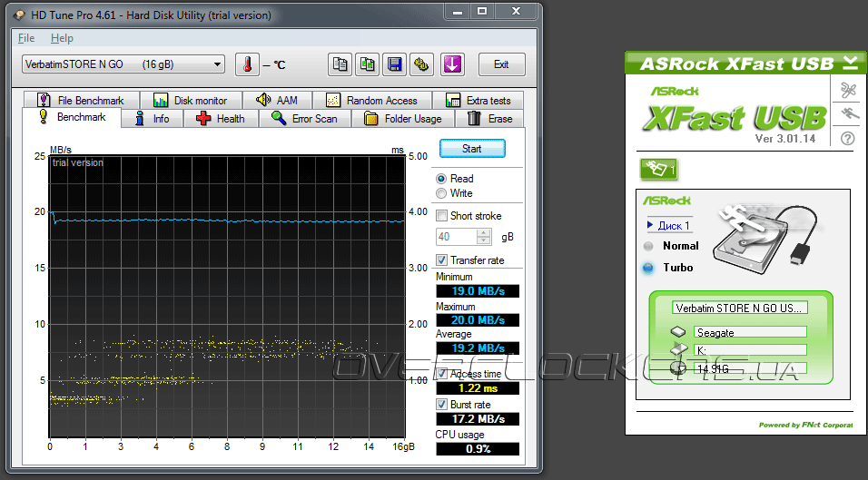868x480 pixels.
Task: Open XFast USB help question icon
Action: coord(847,138)
